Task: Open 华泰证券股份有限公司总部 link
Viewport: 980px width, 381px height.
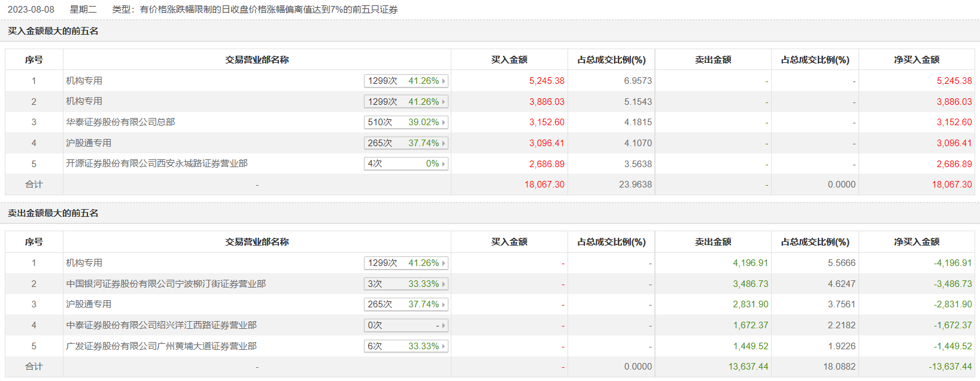Action: (120, 122)
